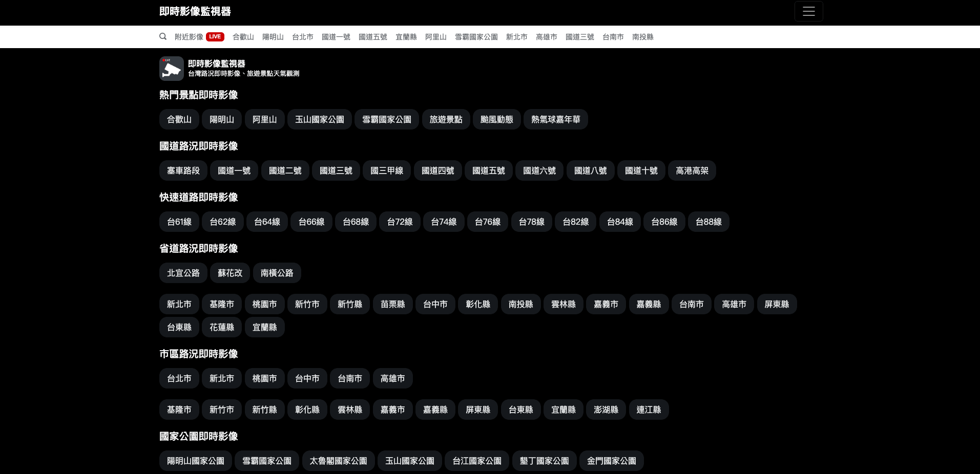This screenshot has height=474, width=980.
Task: Open the hamburger navigation menu
Action: [x=808, y=11]
